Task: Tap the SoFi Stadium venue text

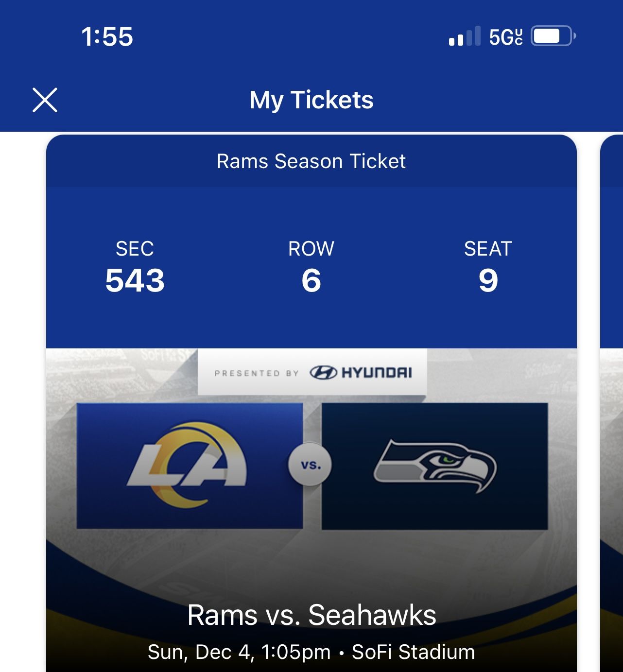Action: pos(413,652)
